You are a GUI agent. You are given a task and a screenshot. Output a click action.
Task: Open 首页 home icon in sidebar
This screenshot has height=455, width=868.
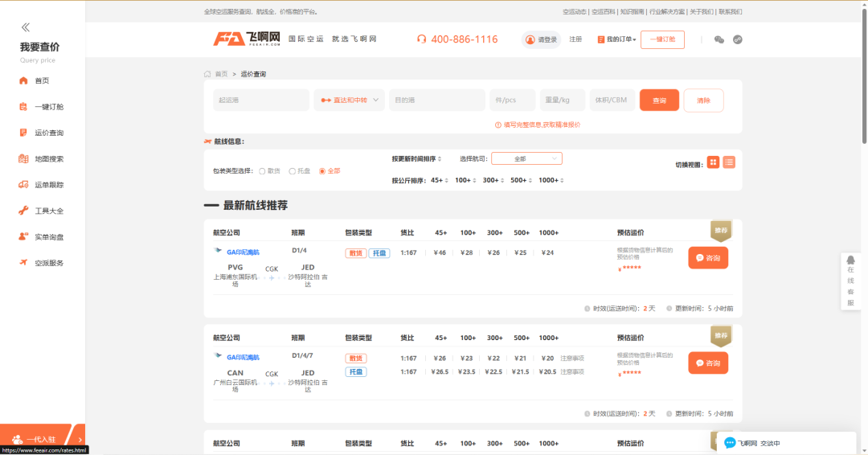[23, 80]
